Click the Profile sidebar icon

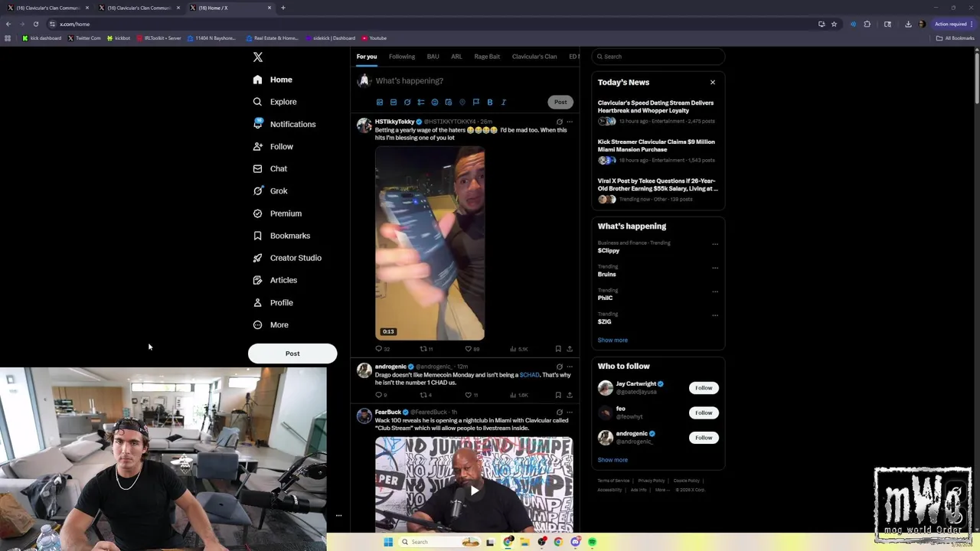tap(257, 302)
